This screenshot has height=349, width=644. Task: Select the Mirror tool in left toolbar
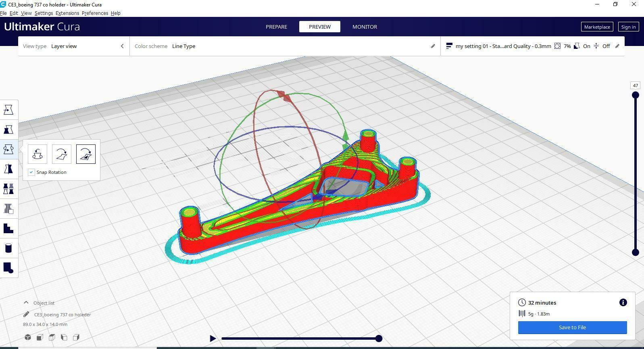click(x=8, y=169)
